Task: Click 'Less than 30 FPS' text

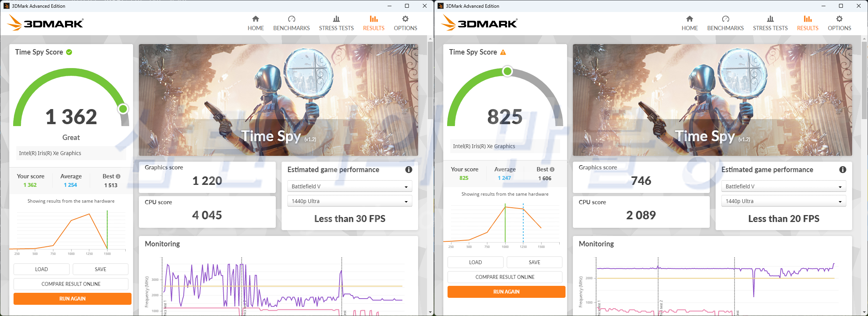Action: [350, 219]
